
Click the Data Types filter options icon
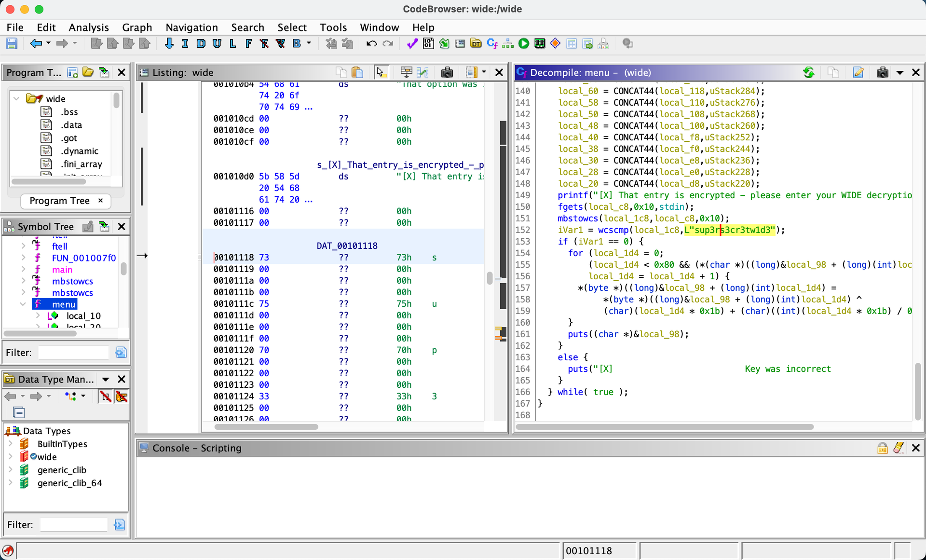120,525
